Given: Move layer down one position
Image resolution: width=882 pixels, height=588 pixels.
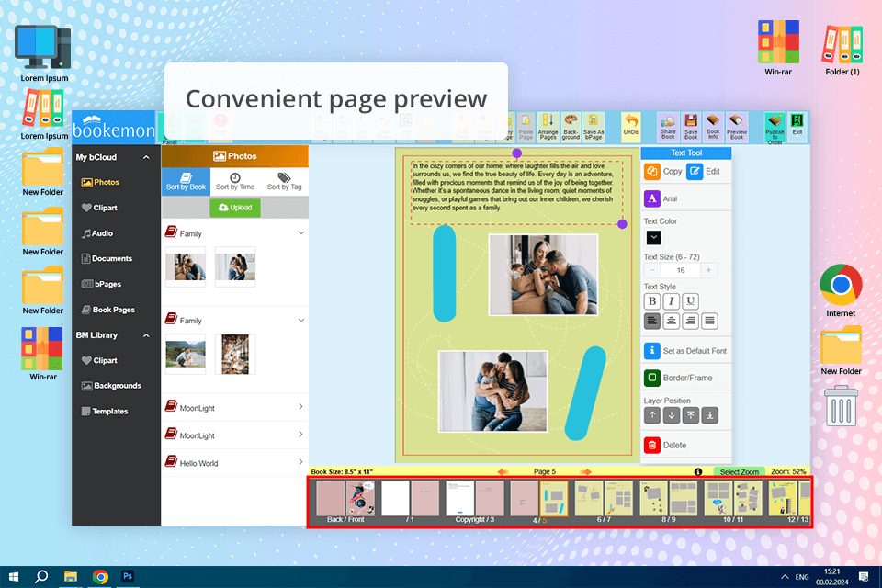Looking at the screenshot, I should click(671, 416).
